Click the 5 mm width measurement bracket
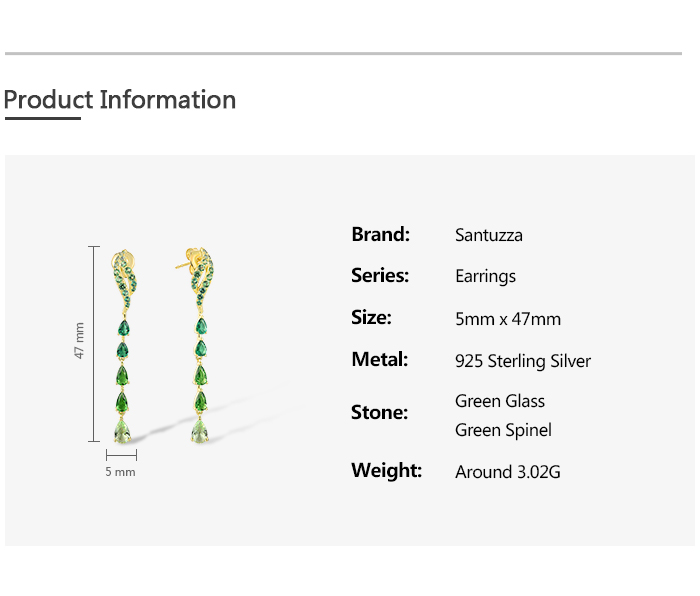The width and height of the screenshot is (700, 596). click(121, 455)
